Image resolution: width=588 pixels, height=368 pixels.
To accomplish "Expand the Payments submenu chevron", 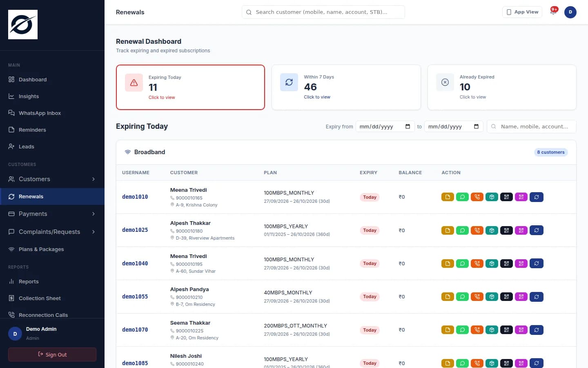I will tap(94, 214).
